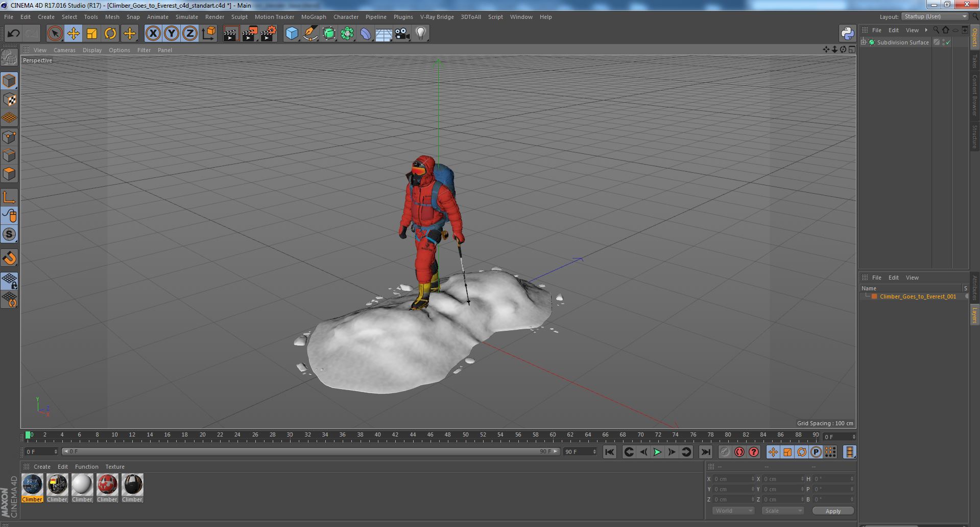980x527 pixels.
Task: Add a camera object
Action: click(402, 34)
